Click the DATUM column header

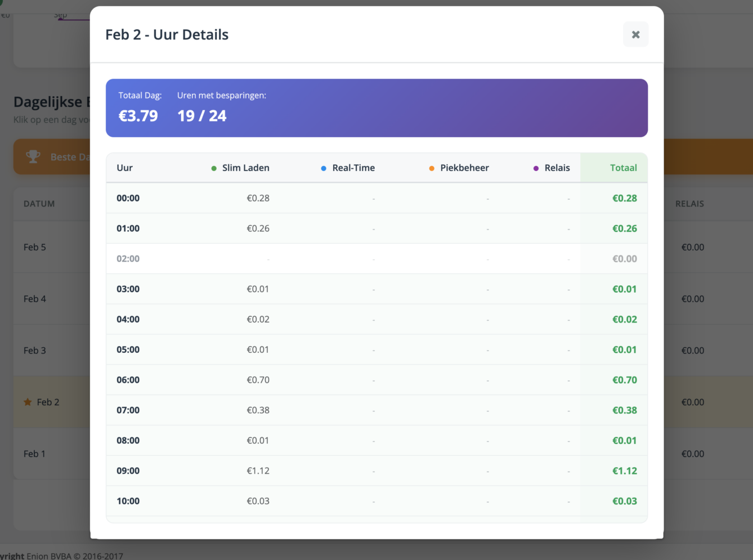(39, 204)
